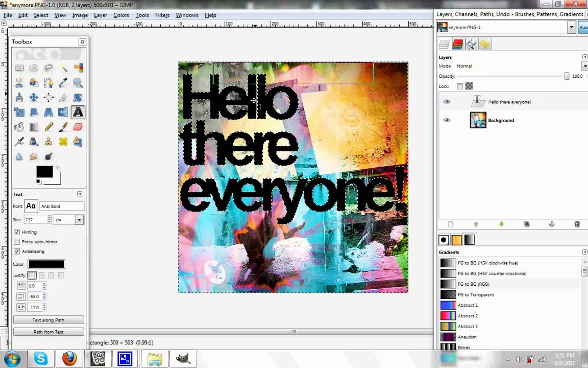Select the Flip tool
588x368 pixels.
(63, 112)
